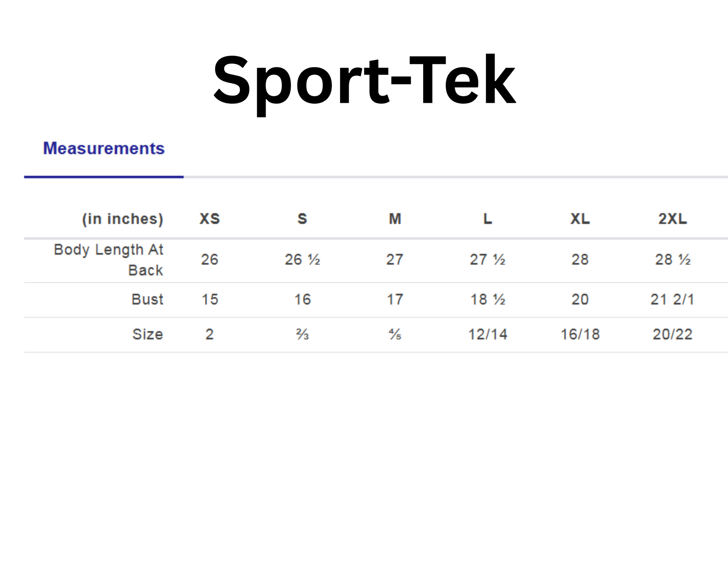Click the Size row label

click(148, 334)
